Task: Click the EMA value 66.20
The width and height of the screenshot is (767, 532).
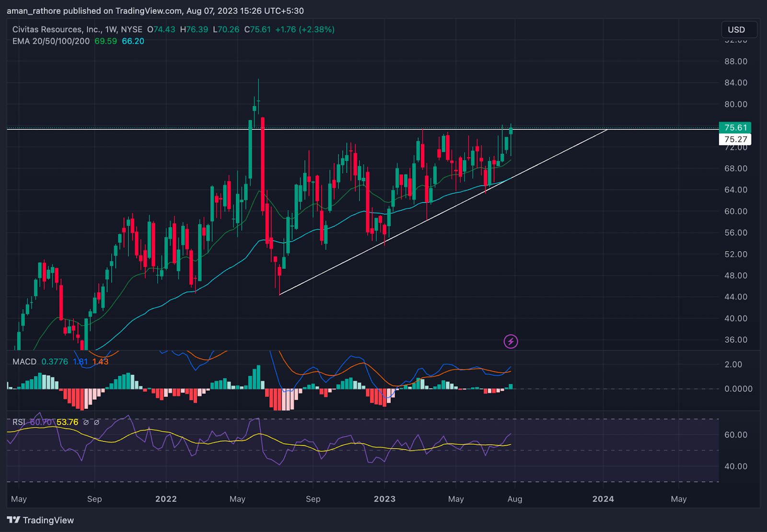Action: [133, 41]
